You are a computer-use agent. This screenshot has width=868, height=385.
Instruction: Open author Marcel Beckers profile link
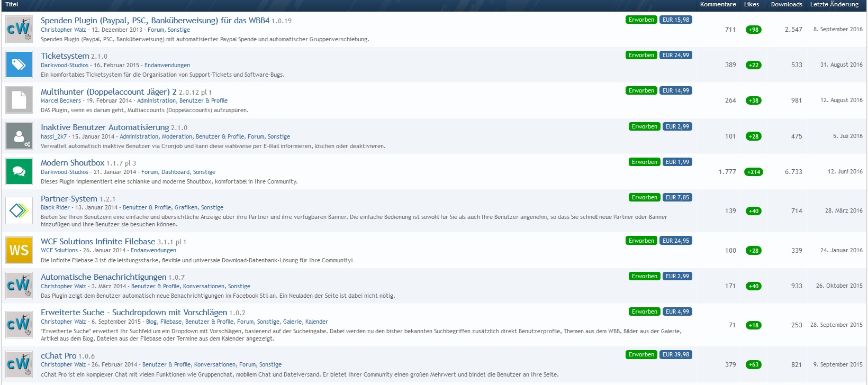coord(61,100)
